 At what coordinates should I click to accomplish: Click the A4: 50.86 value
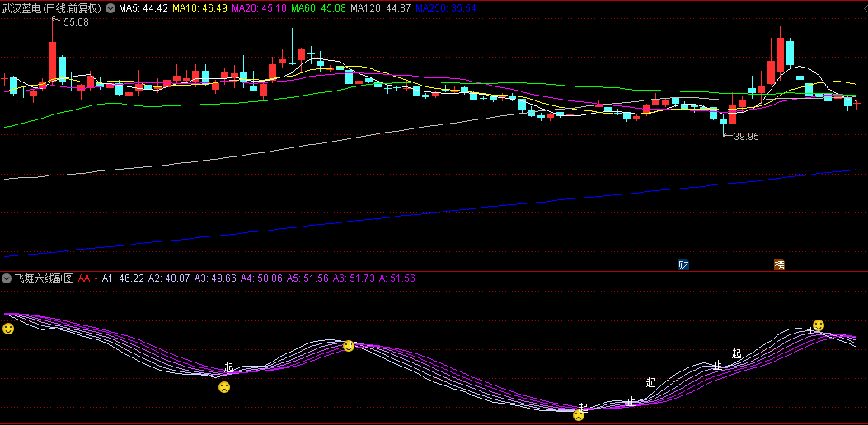[261, 278]
